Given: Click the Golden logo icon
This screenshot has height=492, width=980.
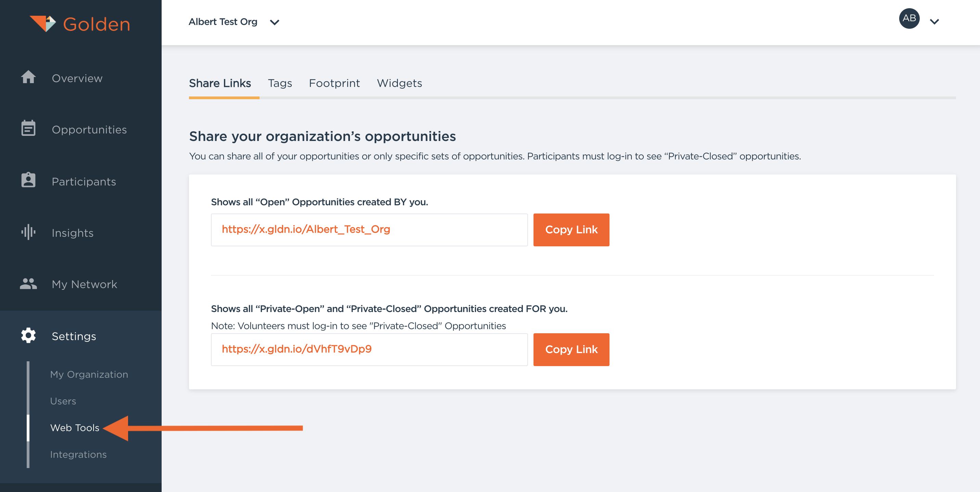Looking at the screenshot, I should coord(42,24).
